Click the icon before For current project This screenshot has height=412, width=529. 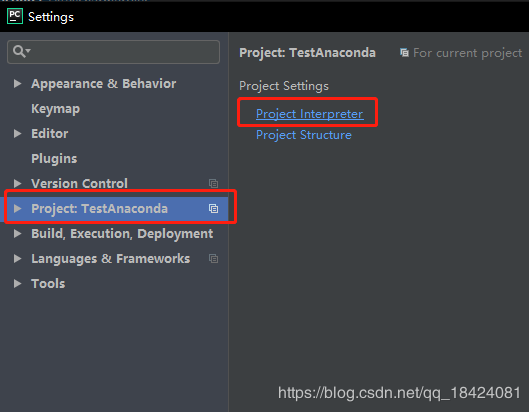[404, 53]
